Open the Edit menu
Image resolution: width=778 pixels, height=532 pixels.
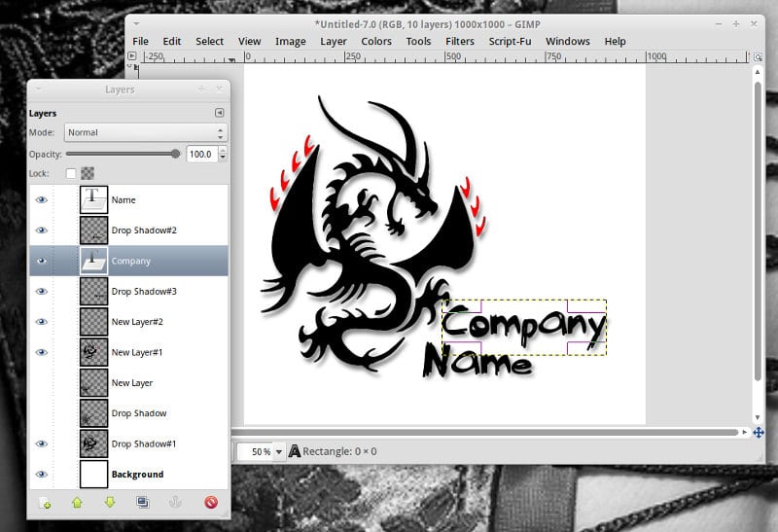pos(172,41)
